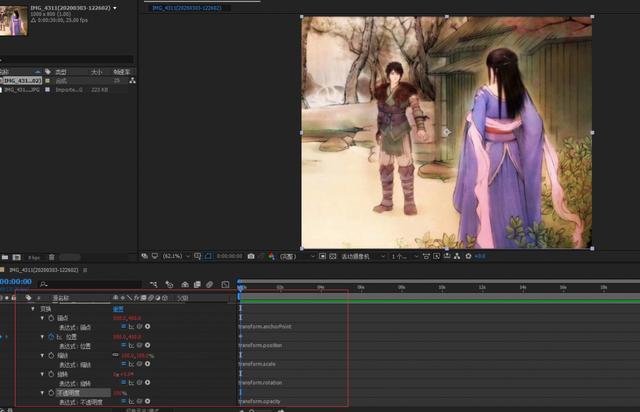Select the IMG_4311 timeline panel tab

click(42, 269)
